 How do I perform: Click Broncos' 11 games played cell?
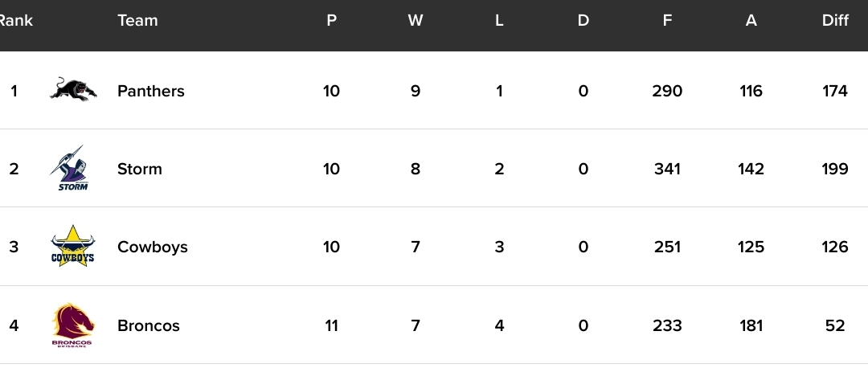tap(332, 325)
